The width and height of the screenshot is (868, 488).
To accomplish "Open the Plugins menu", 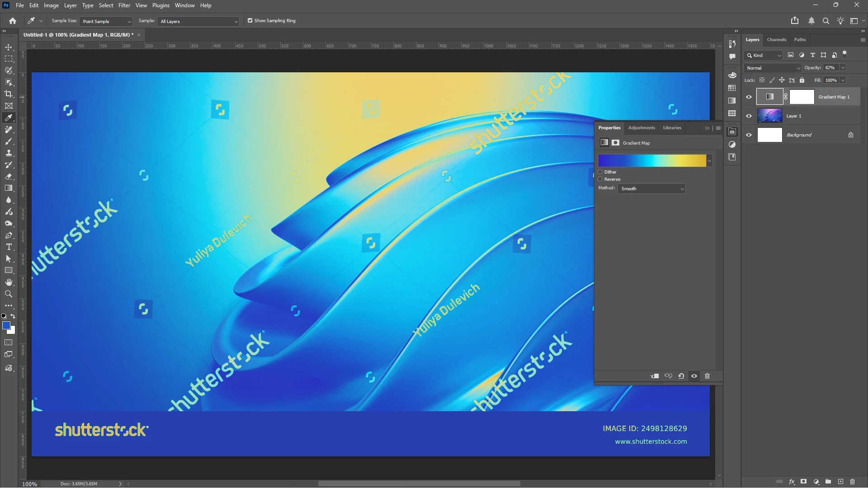I will (x=161, y=5).
